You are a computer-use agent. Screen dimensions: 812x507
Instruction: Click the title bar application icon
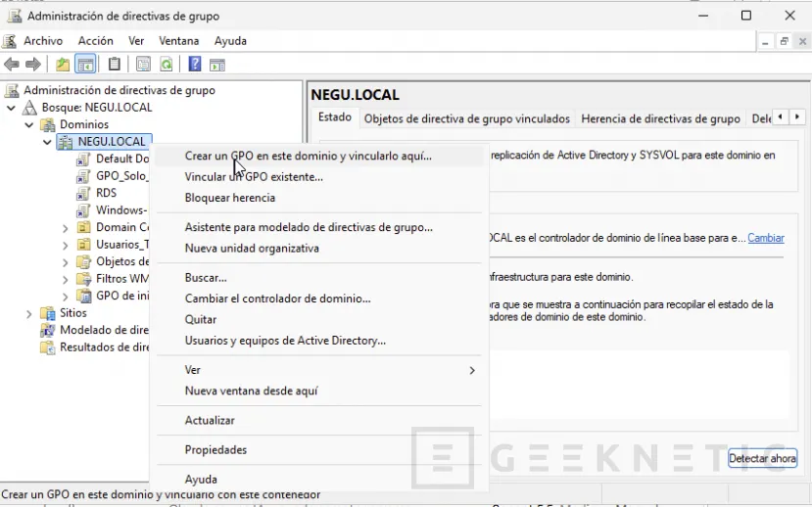click(x=14, y=16)
